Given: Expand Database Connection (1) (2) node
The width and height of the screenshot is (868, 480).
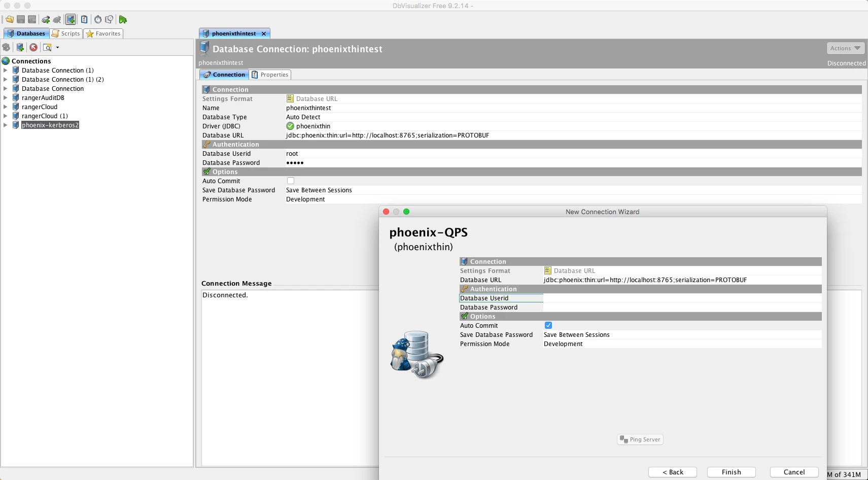Looking at the screenshot, I should click(6, 79).
